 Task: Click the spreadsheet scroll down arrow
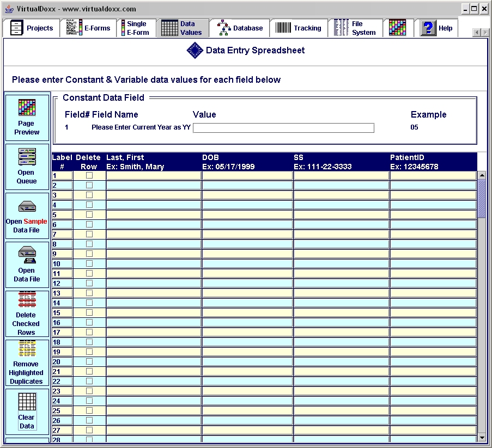pos(482,438)
